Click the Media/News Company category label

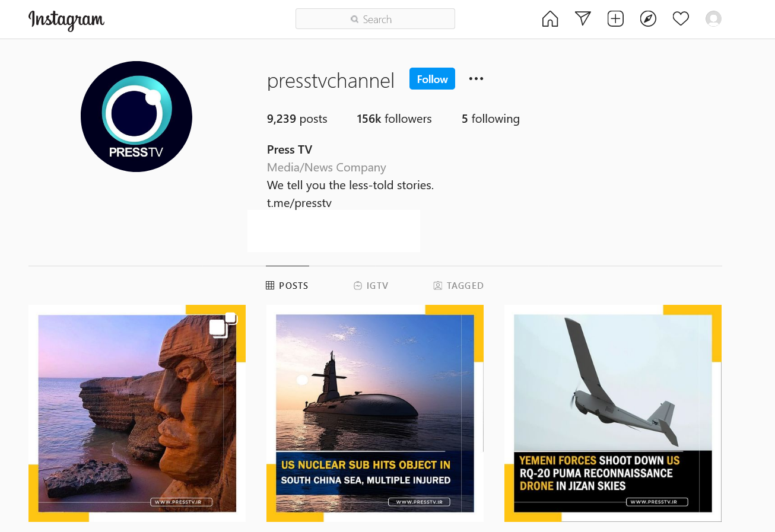326,167
